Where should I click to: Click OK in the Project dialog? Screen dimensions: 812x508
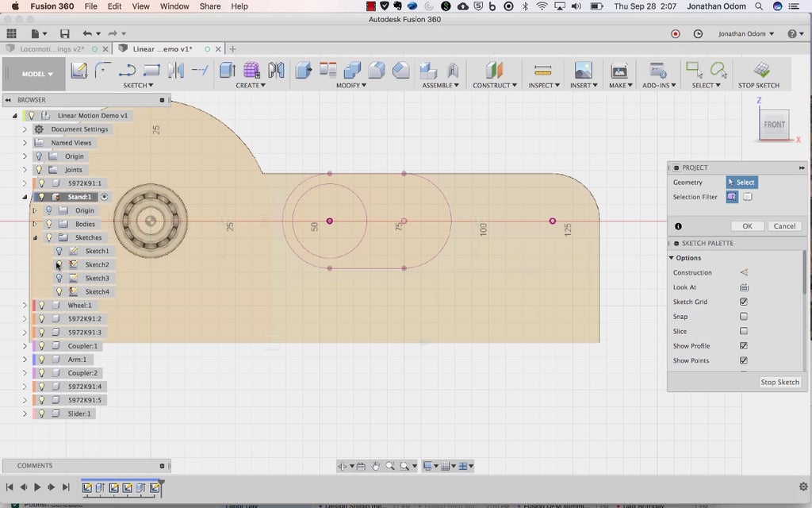(x=747, y=226)
